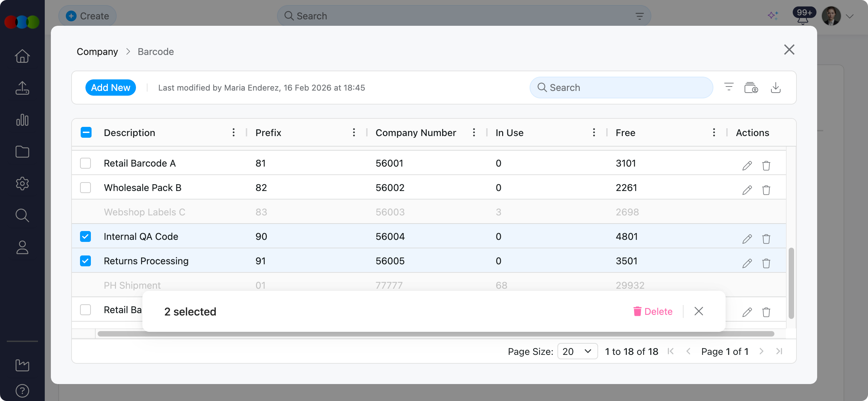Click the download icon in table toolbar
Viewport: 868px width, 401px height.
pos(775,88)
